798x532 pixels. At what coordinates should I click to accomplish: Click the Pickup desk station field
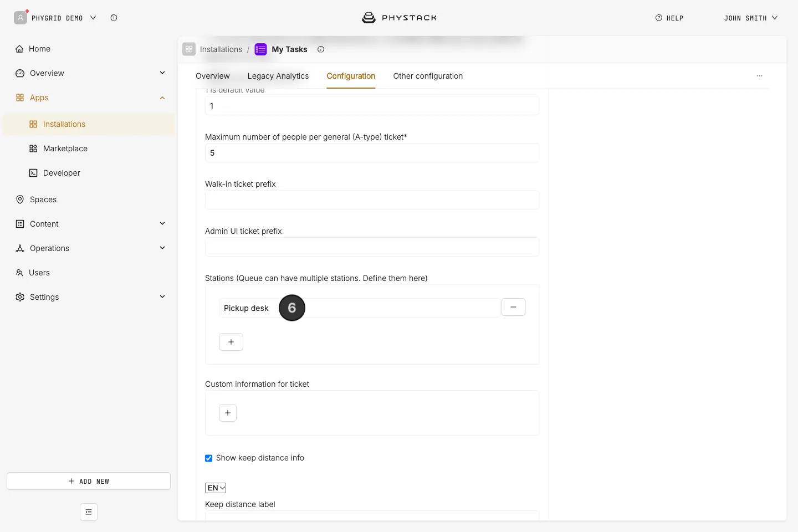click(x=360, y=308)
